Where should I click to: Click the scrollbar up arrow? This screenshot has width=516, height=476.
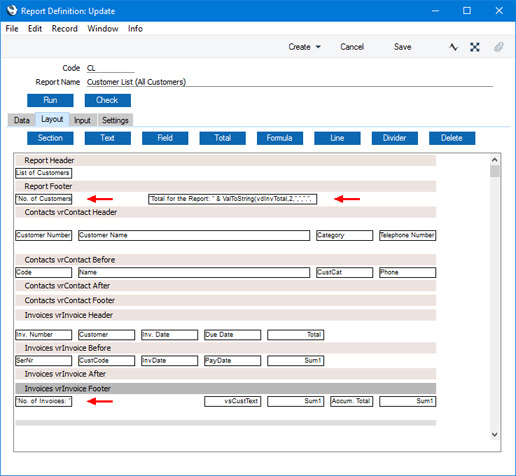495,160
